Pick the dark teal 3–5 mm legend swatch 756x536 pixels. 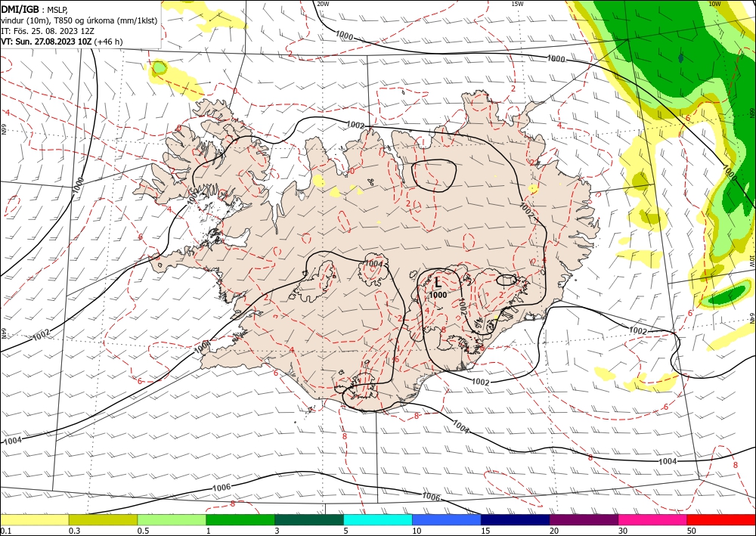click(309, 519)
